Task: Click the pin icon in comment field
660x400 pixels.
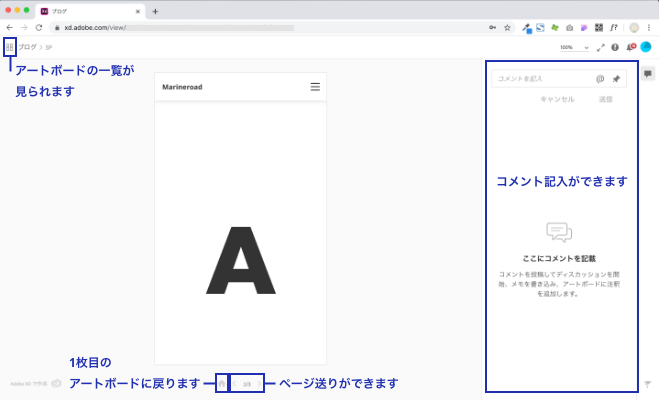Action: click(616, 78)
